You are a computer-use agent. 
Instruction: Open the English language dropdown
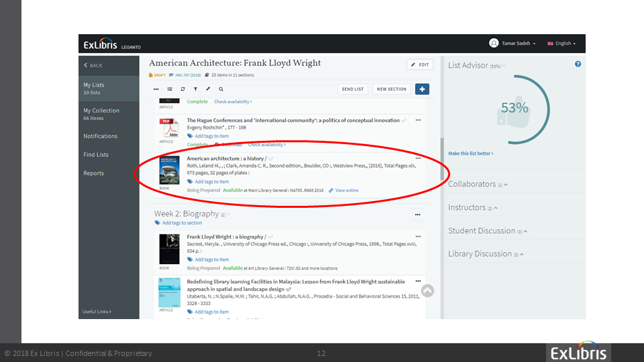561,44
